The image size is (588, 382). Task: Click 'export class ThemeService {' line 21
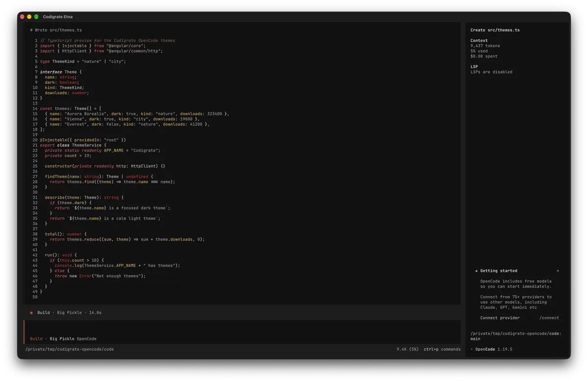pyautogui.click(x=73, y=145)
